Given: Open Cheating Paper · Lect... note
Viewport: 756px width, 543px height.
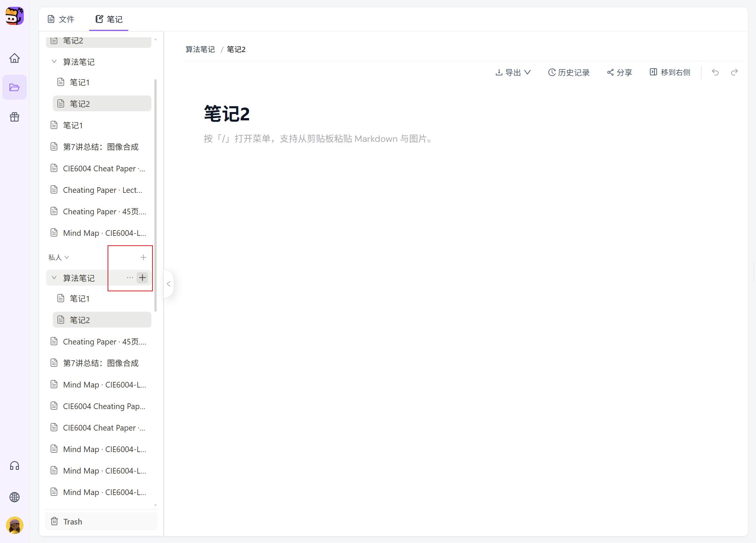Looking at the screenshot, I should pos(99,190).
